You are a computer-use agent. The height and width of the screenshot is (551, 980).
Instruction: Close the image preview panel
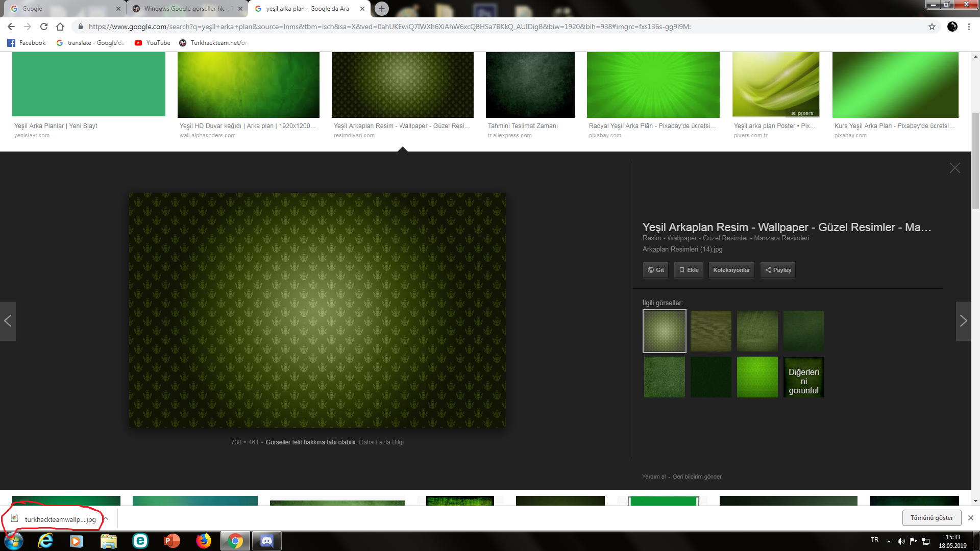[955, 168]
